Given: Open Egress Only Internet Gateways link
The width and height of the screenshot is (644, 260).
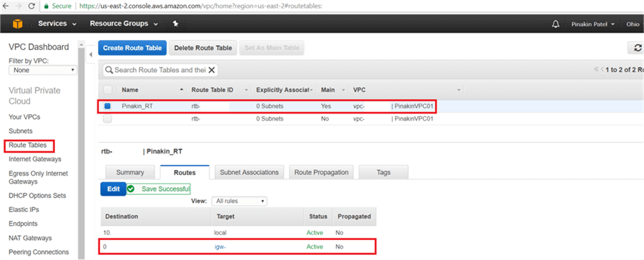Looking at the screenshot, I should click(38, 177).
